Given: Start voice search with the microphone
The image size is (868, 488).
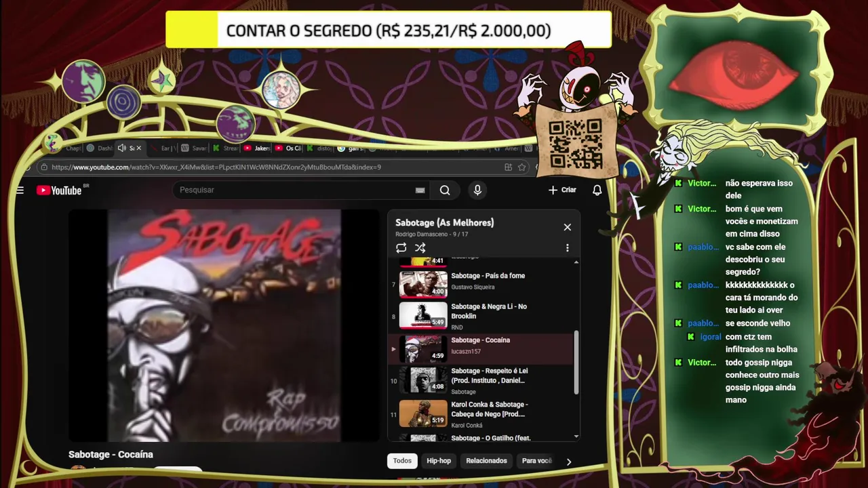Looking at the screenshot, I should 477,190.
